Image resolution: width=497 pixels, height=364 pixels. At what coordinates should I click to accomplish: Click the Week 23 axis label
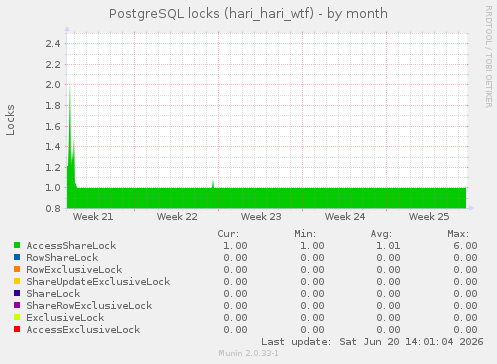click(261, 217)
